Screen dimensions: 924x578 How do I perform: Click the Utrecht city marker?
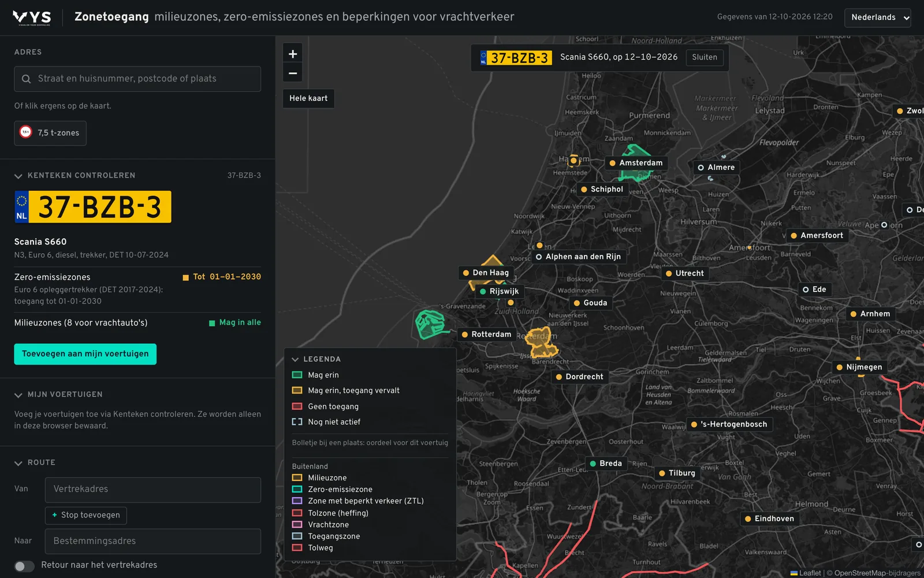coord(685,273)
